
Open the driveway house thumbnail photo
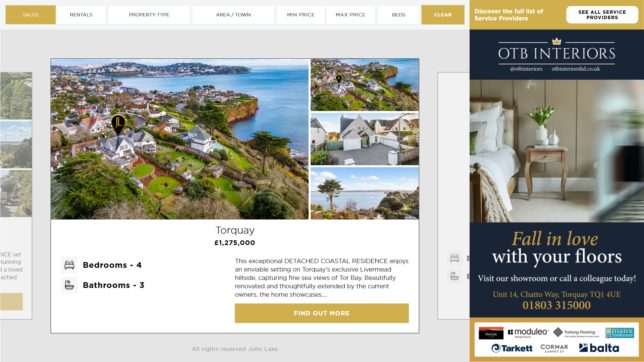click(365, 139)
